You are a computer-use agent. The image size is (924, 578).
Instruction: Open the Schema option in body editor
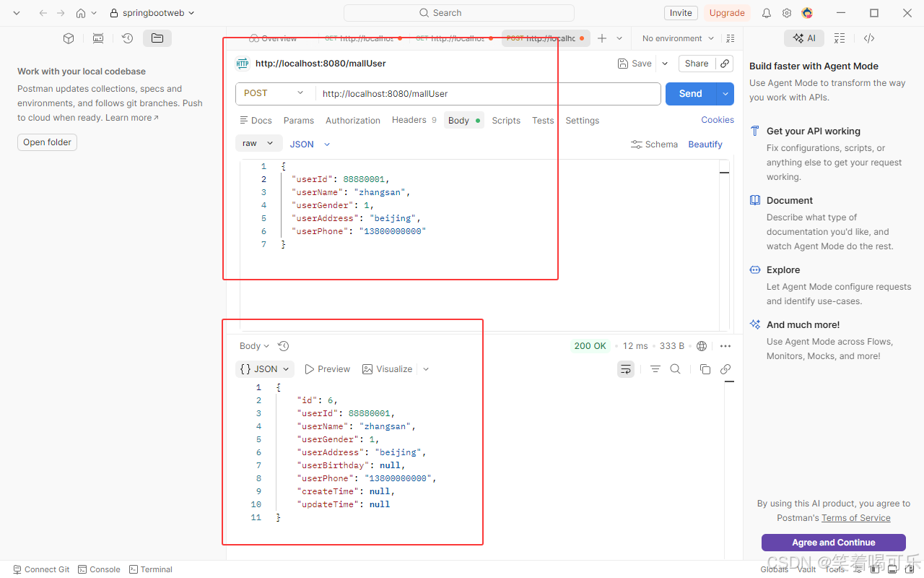(x=654, y=144)
